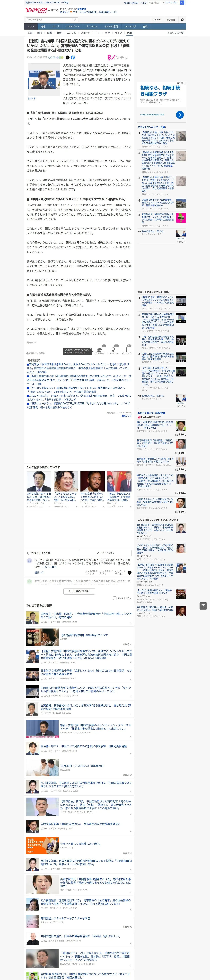
Task: Share the first comment on X
Action: pos(130,572)
